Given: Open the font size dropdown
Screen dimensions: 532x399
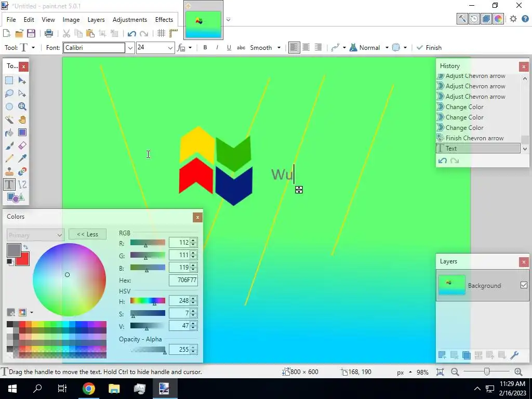Looking at the screenshot, I should pos(170,48).
